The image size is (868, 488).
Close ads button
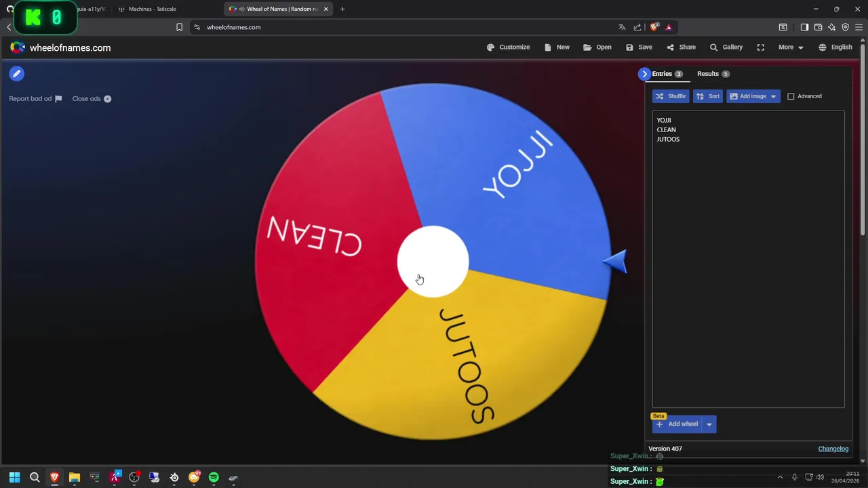[x=92, y=99]
